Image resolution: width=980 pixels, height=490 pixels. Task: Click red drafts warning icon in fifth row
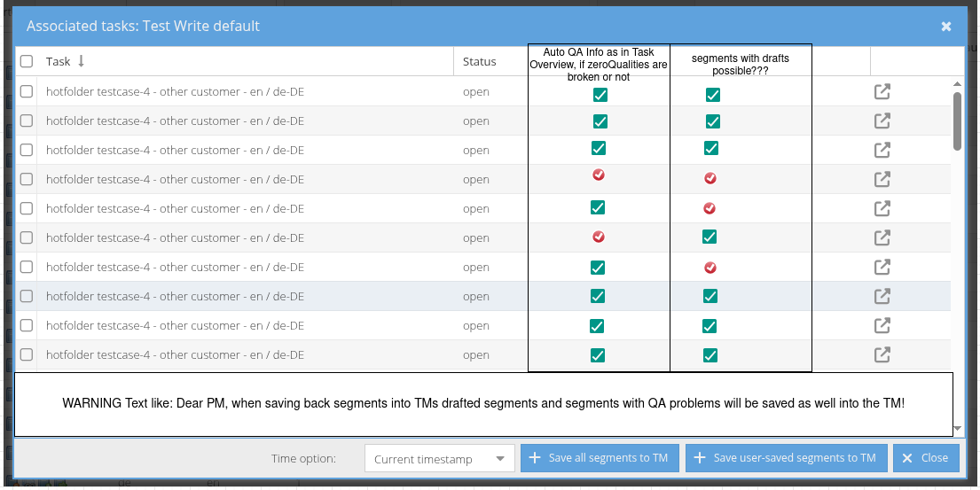710,209
